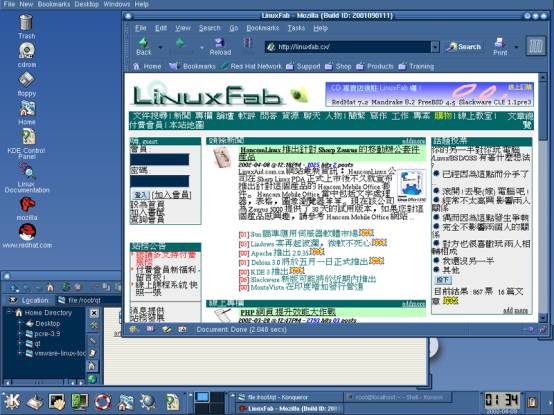The height and width of the screenshot is (415, 554).
Task: Expand the vmware-linux-tools folder tree node
Action: (20, 353)
